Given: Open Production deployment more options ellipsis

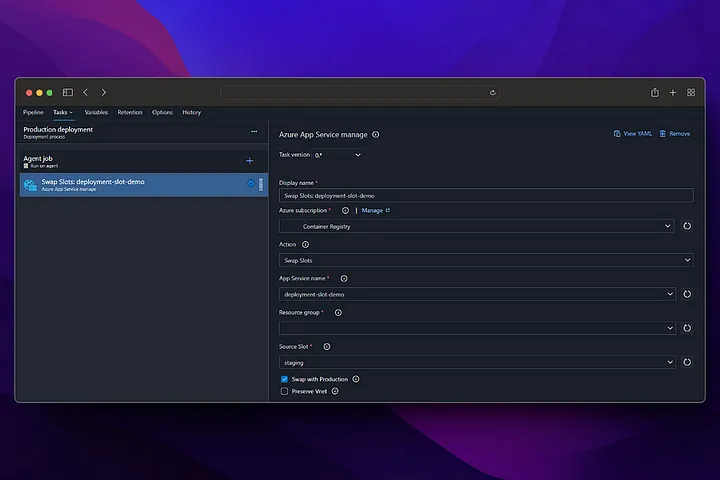Looking at the screenshot, I should click(x=254, y=131).
